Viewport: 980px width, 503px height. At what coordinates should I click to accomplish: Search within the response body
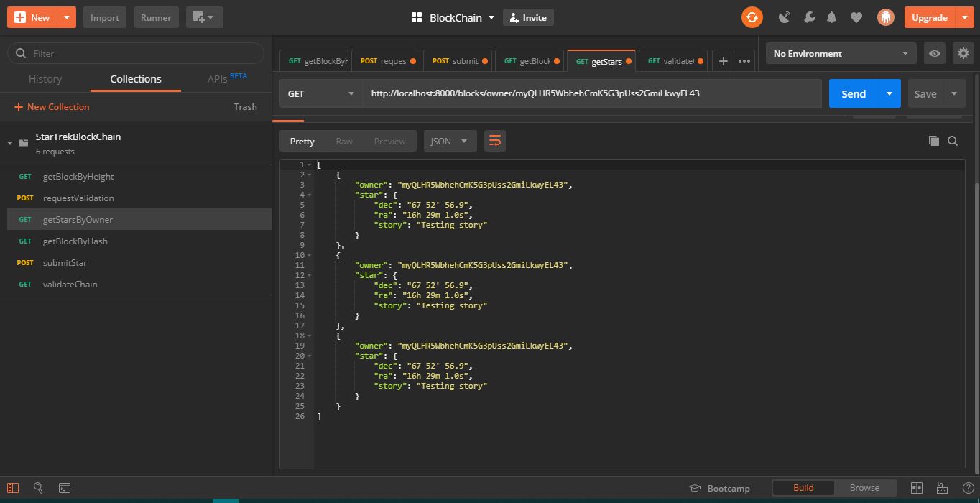953,141
